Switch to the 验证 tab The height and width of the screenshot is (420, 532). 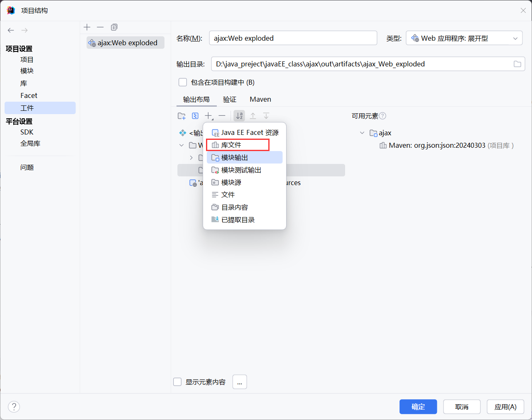[x=230, y=100]
